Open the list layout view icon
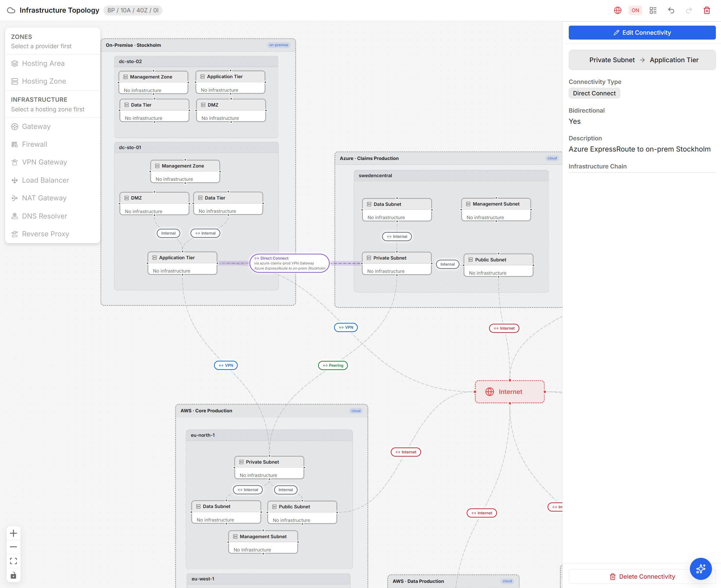This screenshot has height=588, width=721. pos(653,10)
